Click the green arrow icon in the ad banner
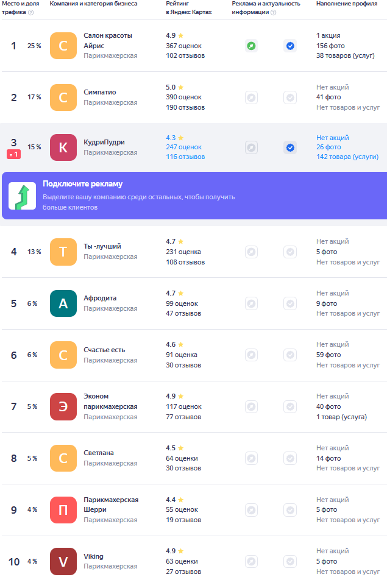387x588 pixels. (23, 196)
